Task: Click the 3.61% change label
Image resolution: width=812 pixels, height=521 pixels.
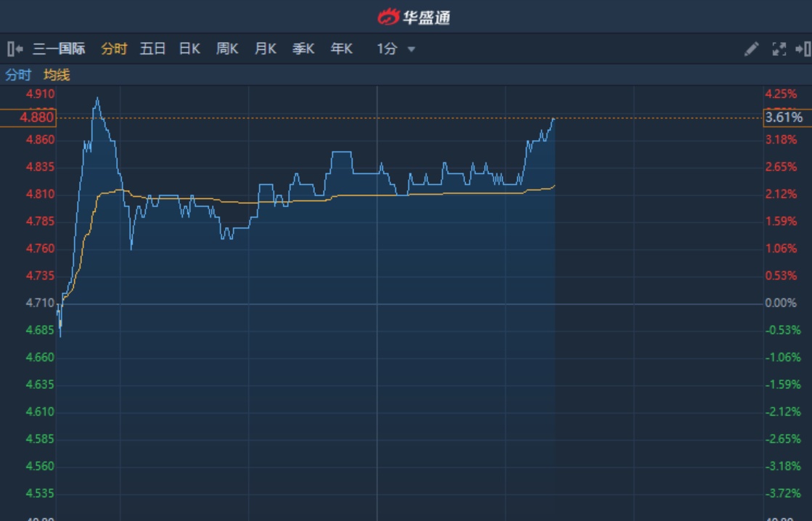Action: click(x=784, y=118)
